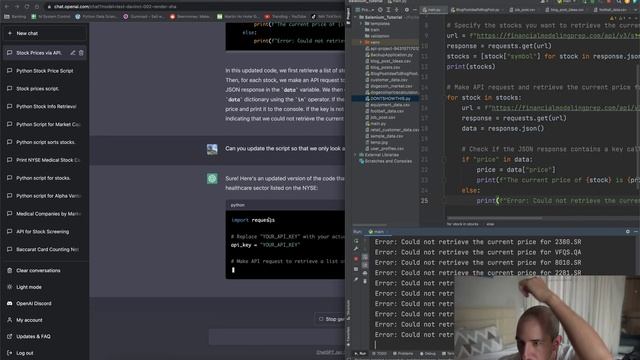
Task: Pin the Run tab
Action: [x=356, y=280]
